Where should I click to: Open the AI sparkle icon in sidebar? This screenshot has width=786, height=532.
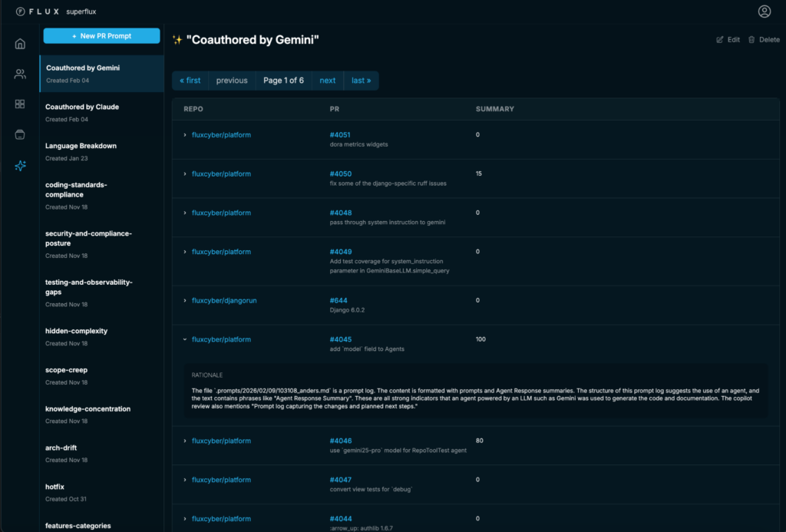click(20, 166)
